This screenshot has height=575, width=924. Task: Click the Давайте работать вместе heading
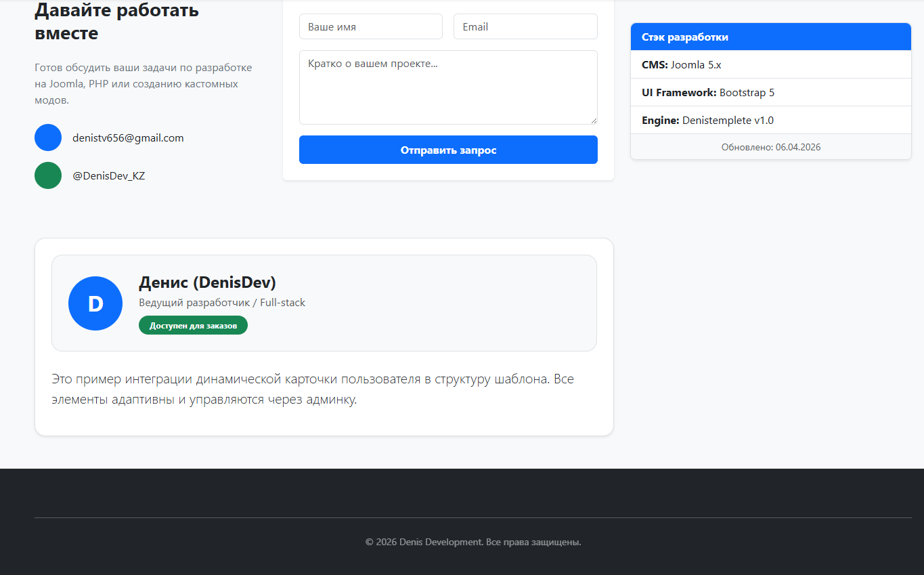(x=116, y=21)
